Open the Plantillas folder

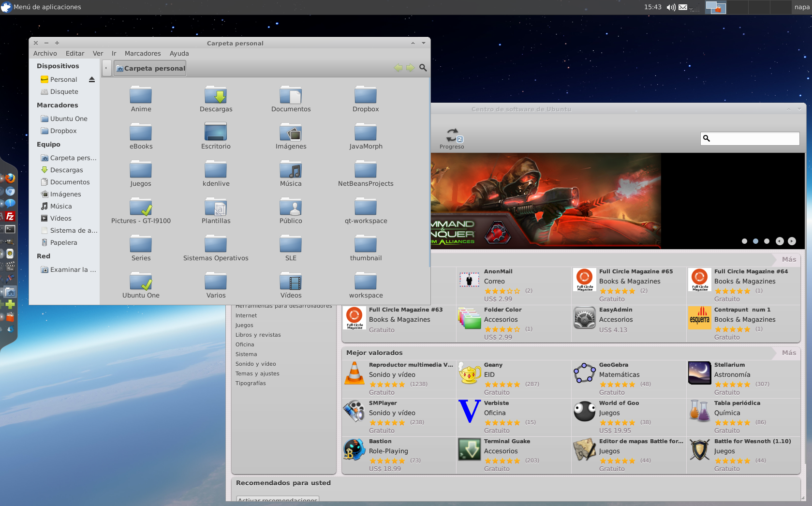tap(216, 210)
